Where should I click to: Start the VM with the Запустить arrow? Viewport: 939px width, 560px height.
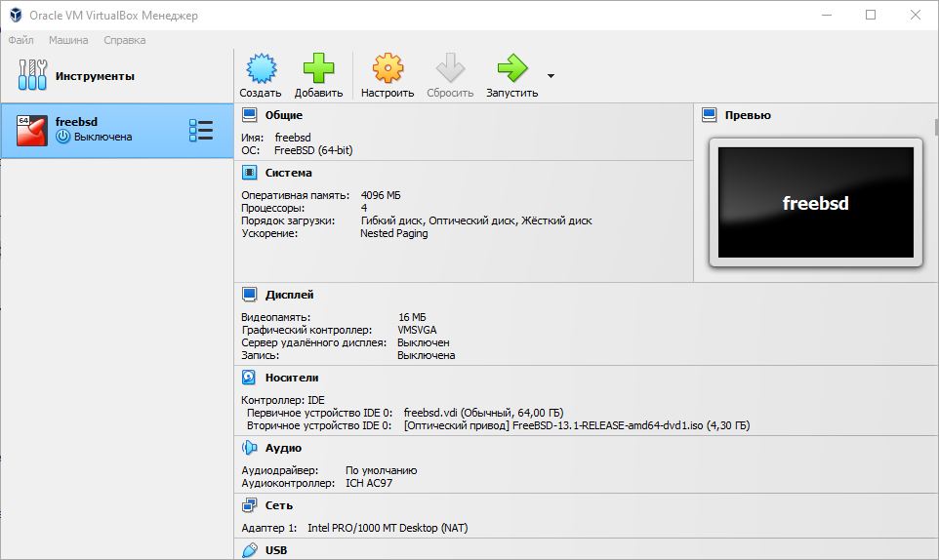tap(512, 68)
